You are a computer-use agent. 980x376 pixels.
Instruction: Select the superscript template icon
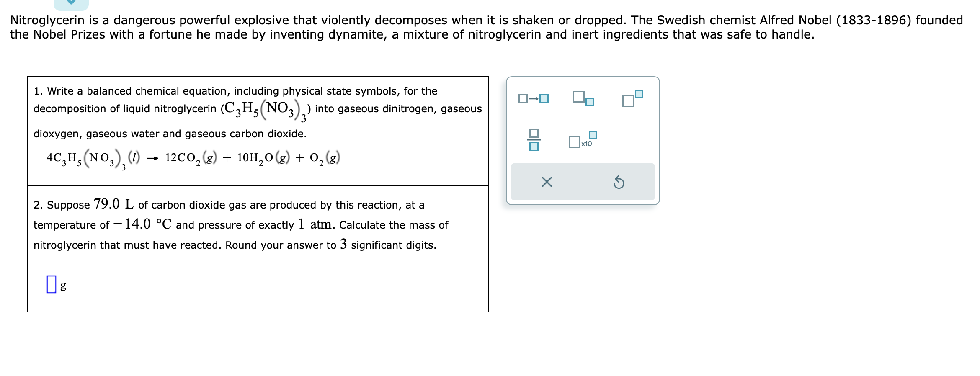632,98
